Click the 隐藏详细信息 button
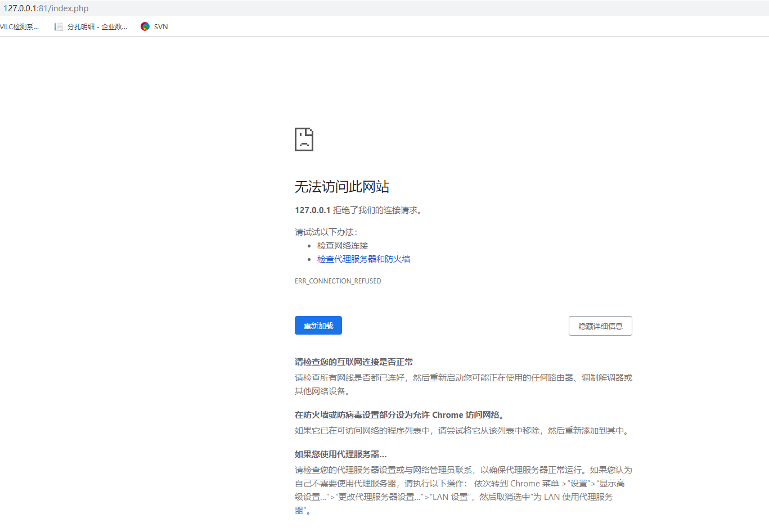The height and width of the screenshot is (532, 769). coord(600,326)
